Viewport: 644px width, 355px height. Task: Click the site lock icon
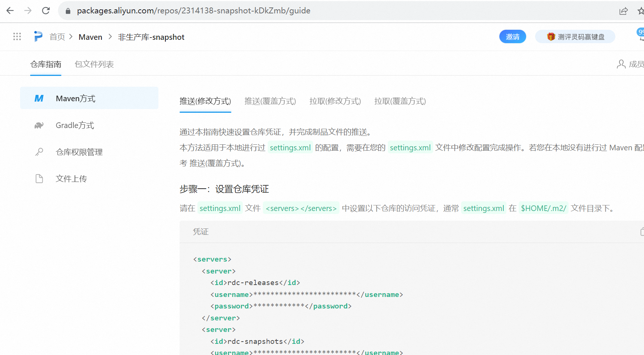click(x=68, y=11)
